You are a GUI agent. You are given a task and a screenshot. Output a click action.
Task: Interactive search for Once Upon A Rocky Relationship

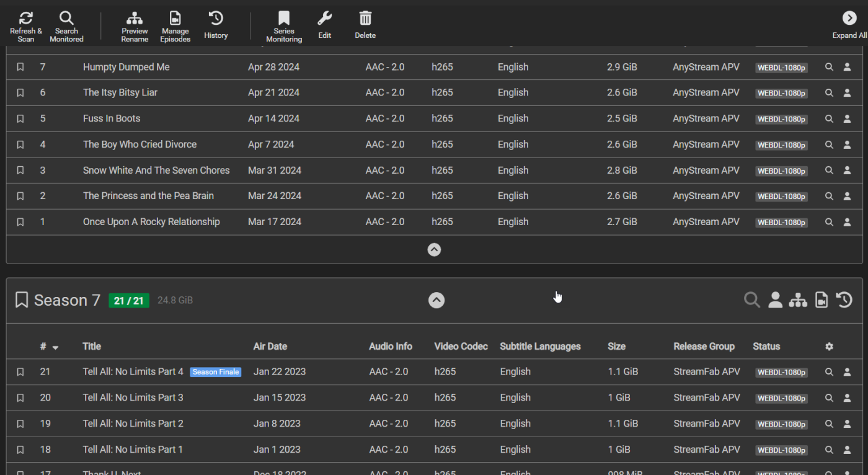click(847, 222)
